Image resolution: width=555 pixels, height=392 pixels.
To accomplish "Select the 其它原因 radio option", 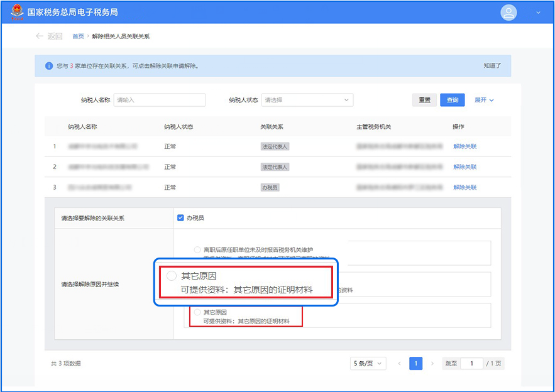I will [x=197, y=312].
